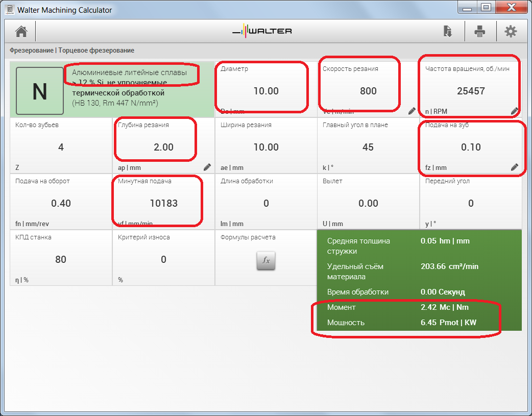
Task: Click feed per revolution value 0.40
Action: coord(61,203)
